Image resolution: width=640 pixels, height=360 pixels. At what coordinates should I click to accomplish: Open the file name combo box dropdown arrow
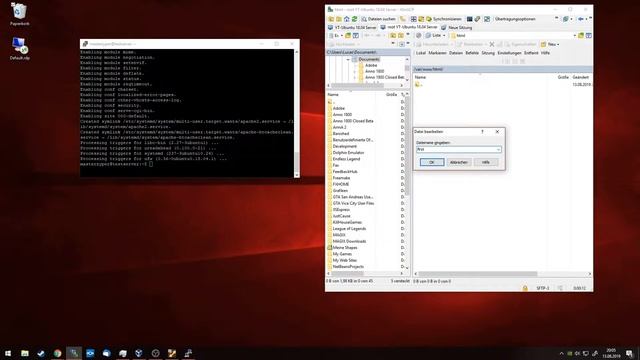498,149
